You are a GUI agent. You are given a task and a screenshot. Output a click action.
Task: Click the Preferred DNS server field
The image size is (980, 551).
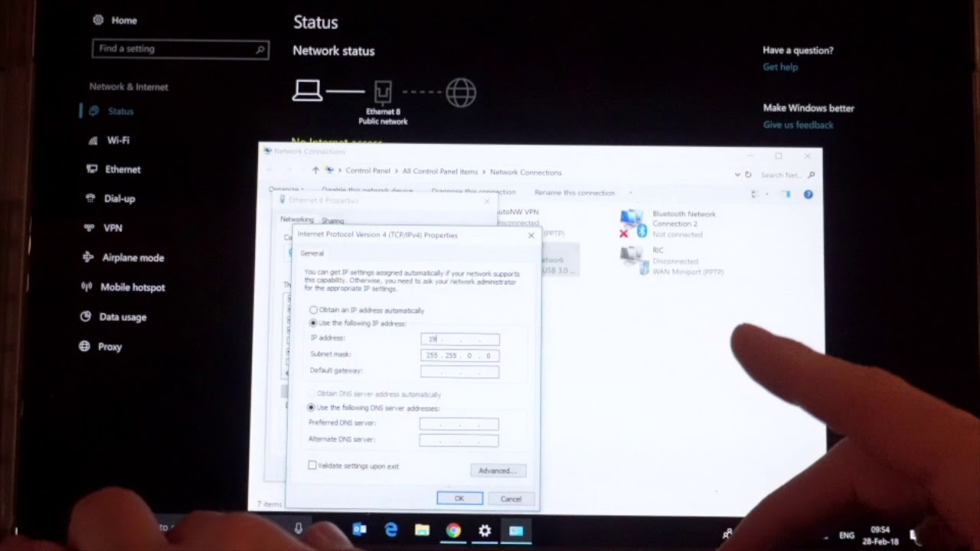tap(459, 424)
